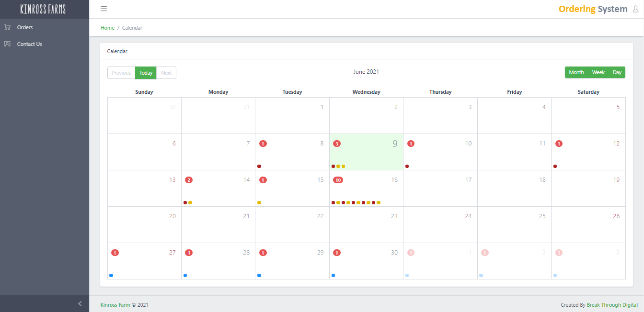Click the blue event dot on June 28
This screenshot has height=312, width=644.
[185, 276]
